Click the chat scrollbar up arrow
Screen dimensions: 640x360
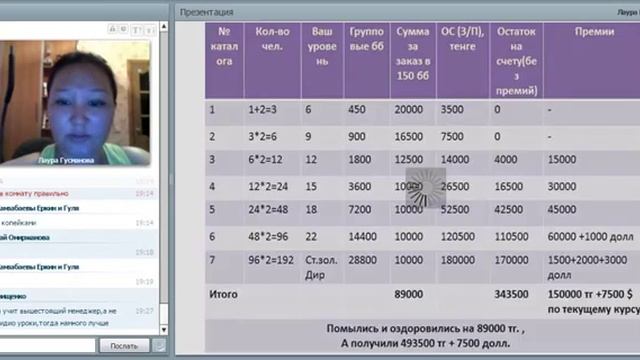click(164, 27)
